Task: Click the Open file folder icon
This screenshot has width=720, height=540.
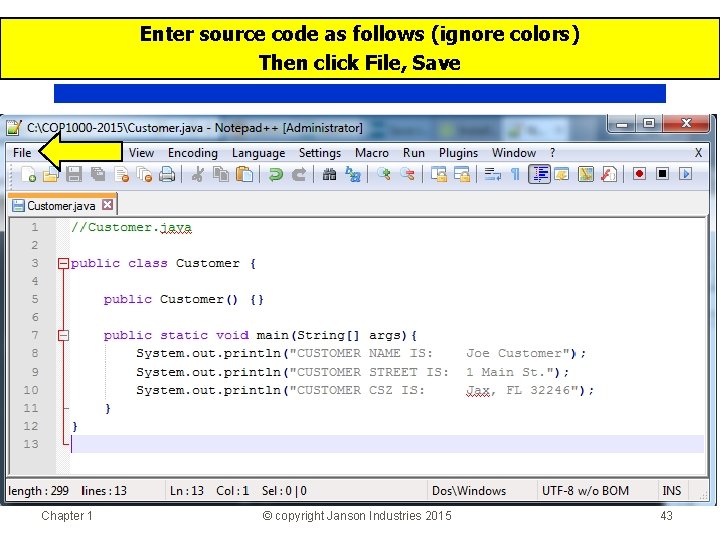Action: pyautogui.click(x=51, y=174)
